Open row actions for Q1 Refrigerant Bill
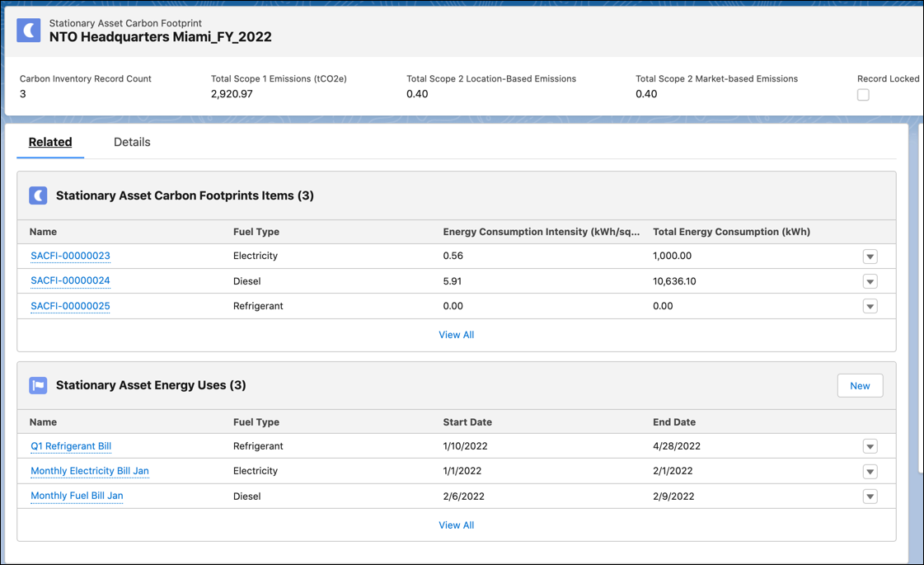924x565 pixels. click(870, 445)
